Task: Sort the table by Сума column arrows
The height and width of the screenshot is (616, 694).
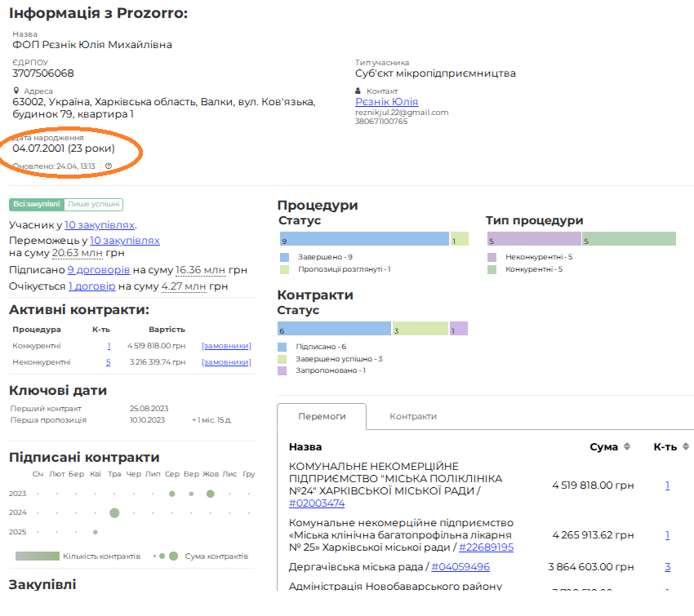Action: coord(627,447)
